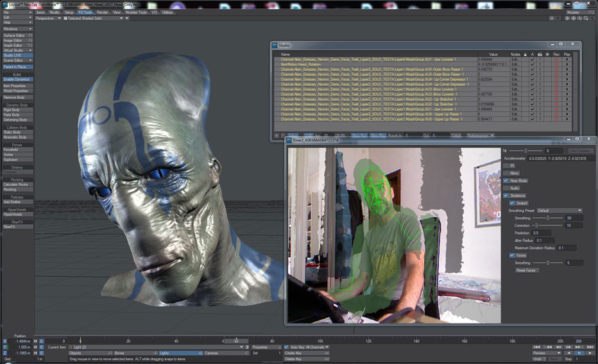This screenshot has width=598, height=364.
Task: Switch to the Render tab
Action: pos(103,12)
